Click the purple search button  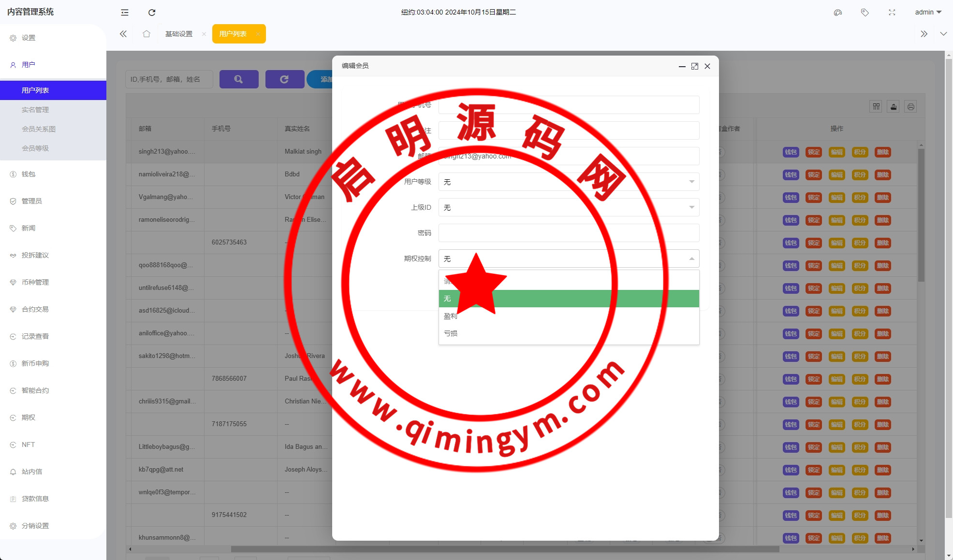[x=239, y=79]
